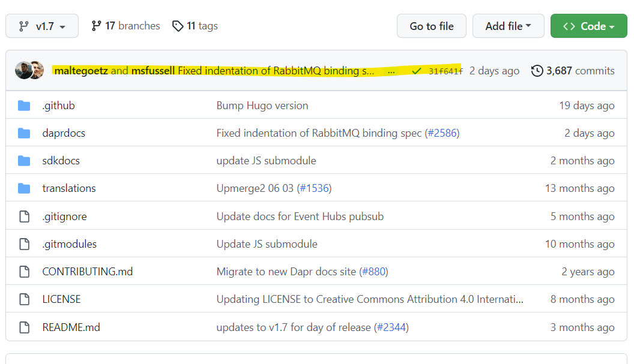
Task: Open the sdkdocs folder
Action: click(61, 160)
